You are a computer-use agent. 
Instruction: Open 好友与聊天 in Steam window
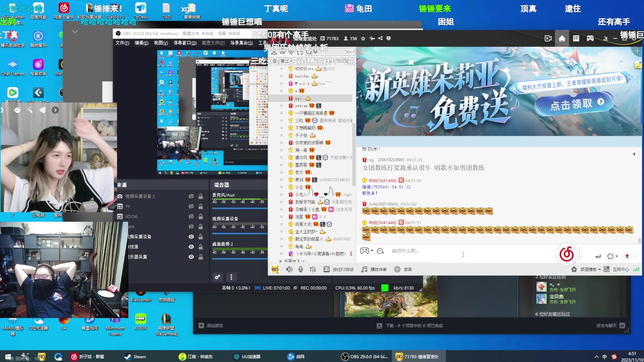(610, 325)
